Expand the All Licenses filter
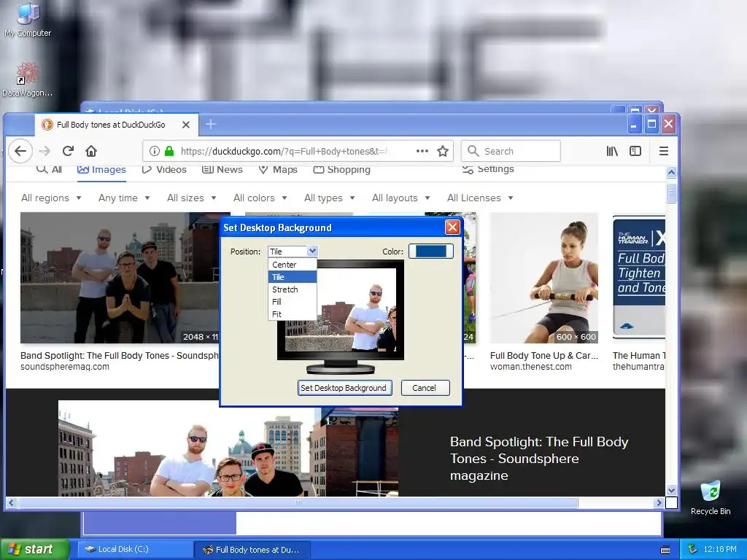This screenshot has width=747, height=560. point(480,198)
